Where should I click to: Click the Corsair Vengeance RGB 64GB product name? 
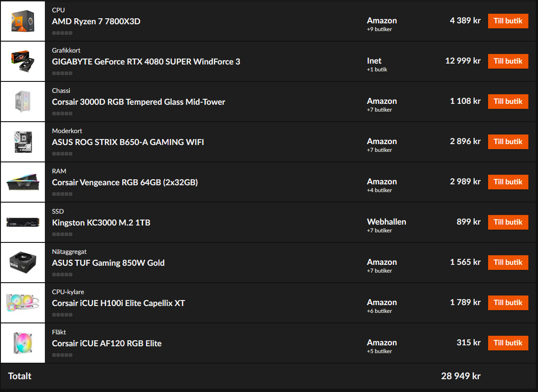(125, 183)
